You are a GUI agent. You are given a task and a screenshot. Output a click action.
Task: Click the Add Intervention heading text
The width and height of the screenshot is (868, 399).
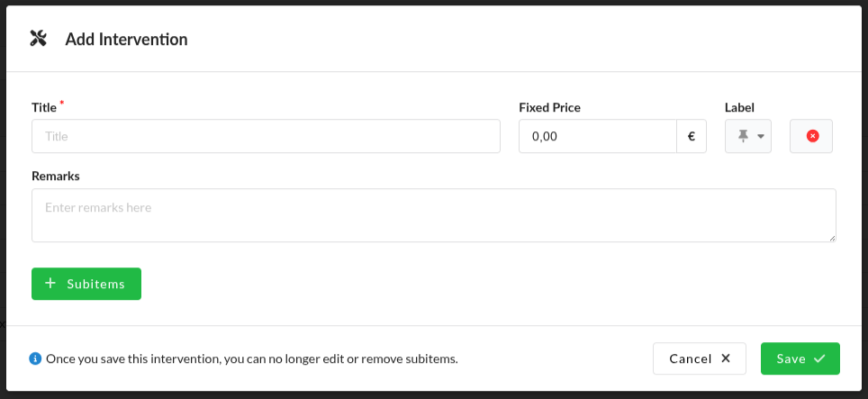tap(126, 40)
